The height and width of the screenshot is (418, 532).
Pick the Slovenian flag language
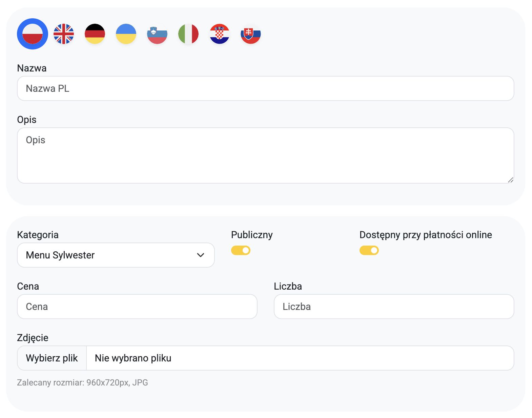157,34
